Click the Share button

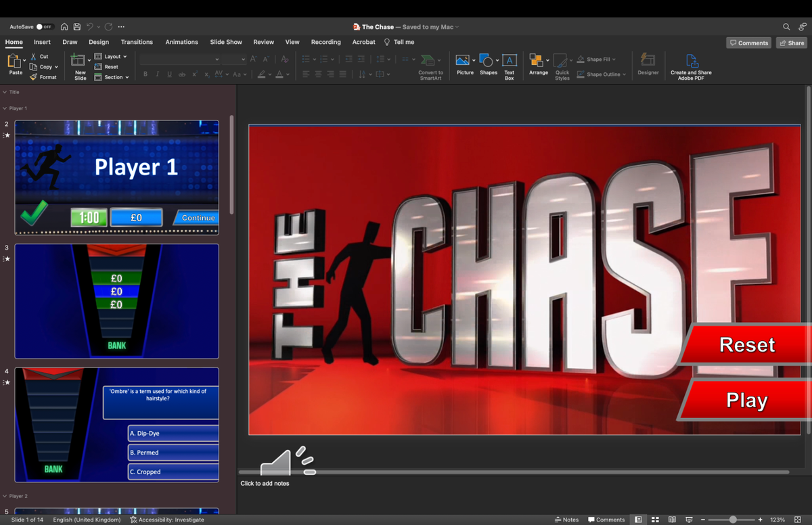pos(791,43)
